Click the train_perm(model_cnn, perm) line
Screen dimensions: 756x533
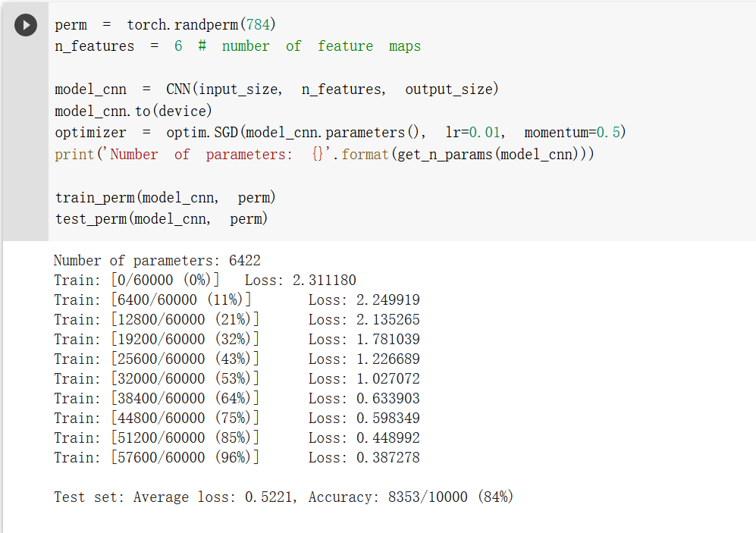point(165,198)
